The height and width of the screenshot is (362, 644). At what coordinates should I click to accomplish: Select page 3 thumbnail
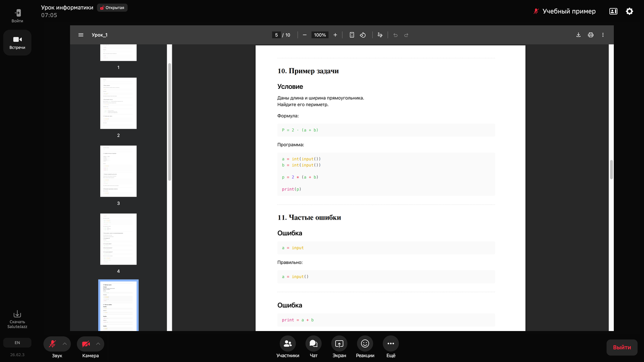(118, 171)
